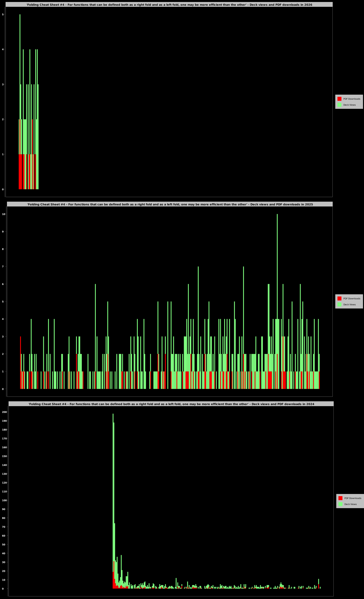364x599 pixels.
Task: Select Deck Views label in 2026 legend
Action: 349,105
